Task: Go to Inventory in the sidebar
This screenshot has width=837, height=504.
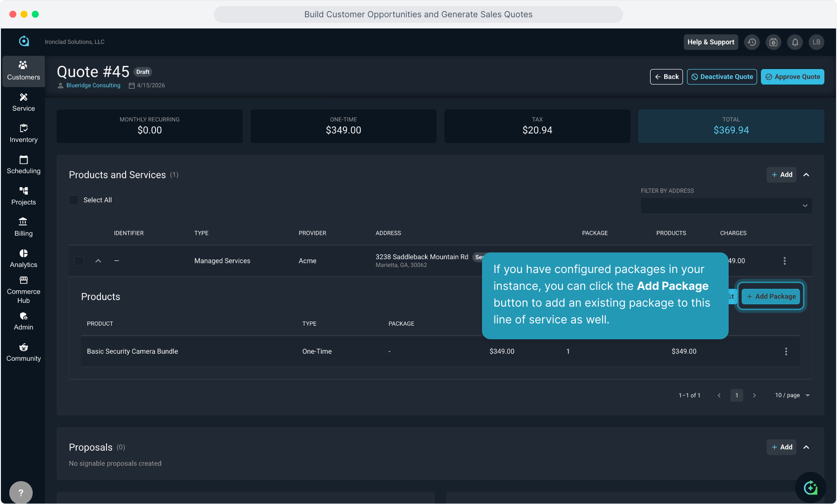Action: tap(23, 133)
